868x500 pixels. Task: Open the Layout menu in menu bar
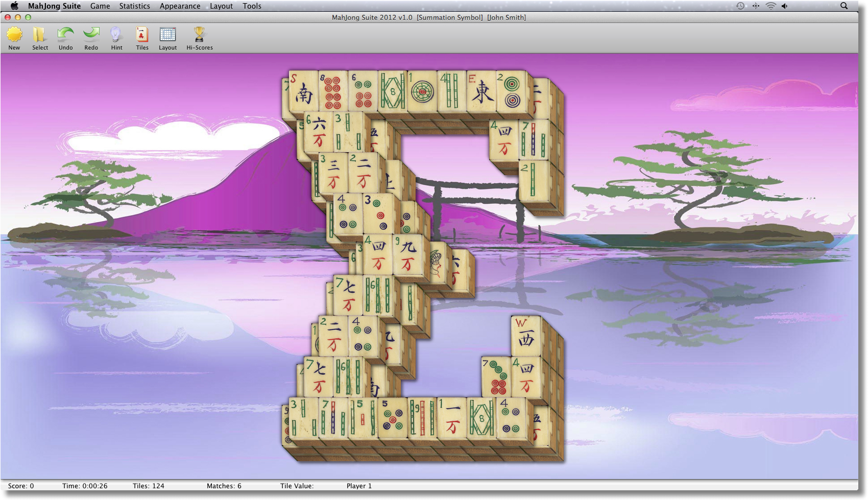click(x=221, y=6)
